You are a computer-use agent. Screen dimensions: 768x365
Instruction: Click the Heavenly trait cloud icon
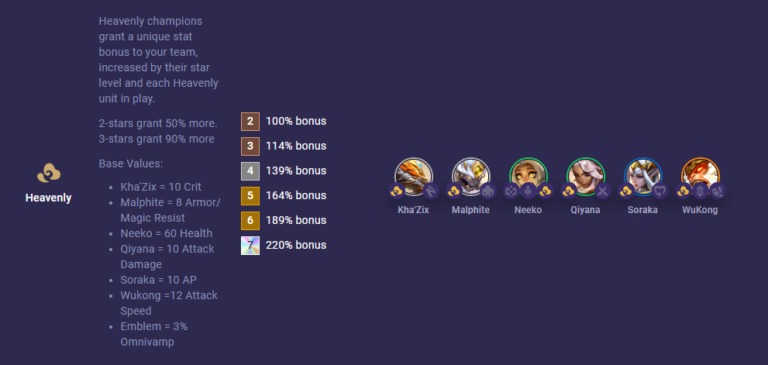click(48, 173)
